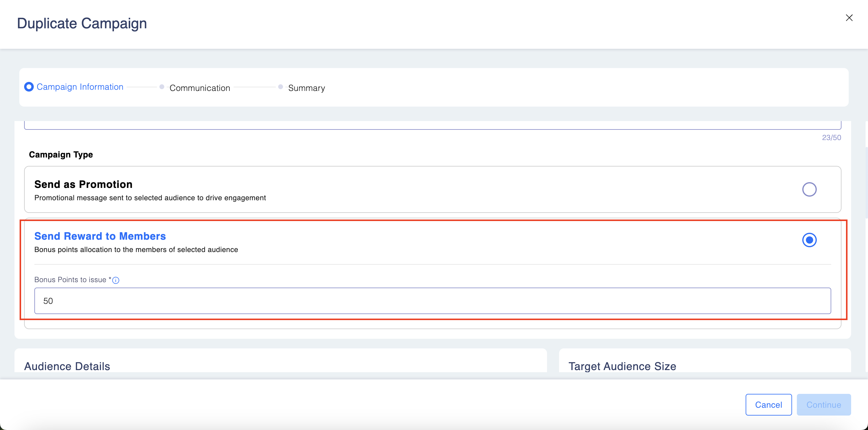
Task: Click the blue Campaign Information step circle
Action: 29,87
